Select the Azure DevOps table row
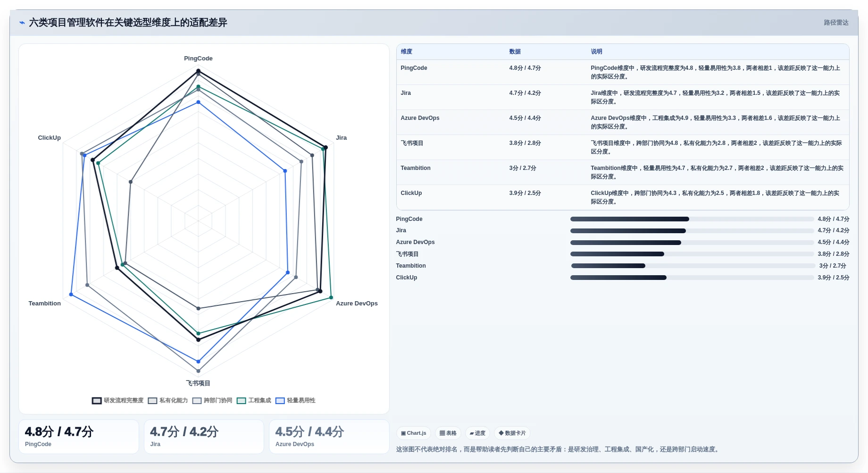This screenshot has width=868, height=473. click(623, 122)
